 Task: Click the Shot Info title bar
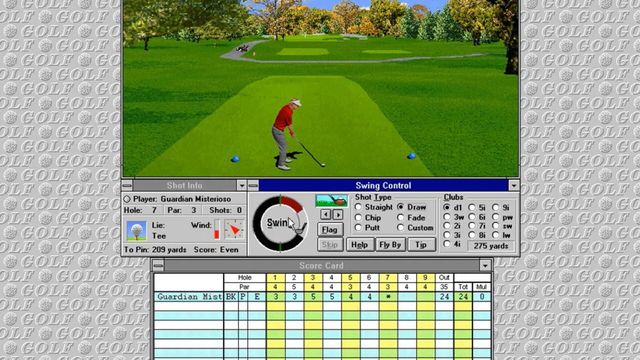pyautogui.click(x=184, y=185)
